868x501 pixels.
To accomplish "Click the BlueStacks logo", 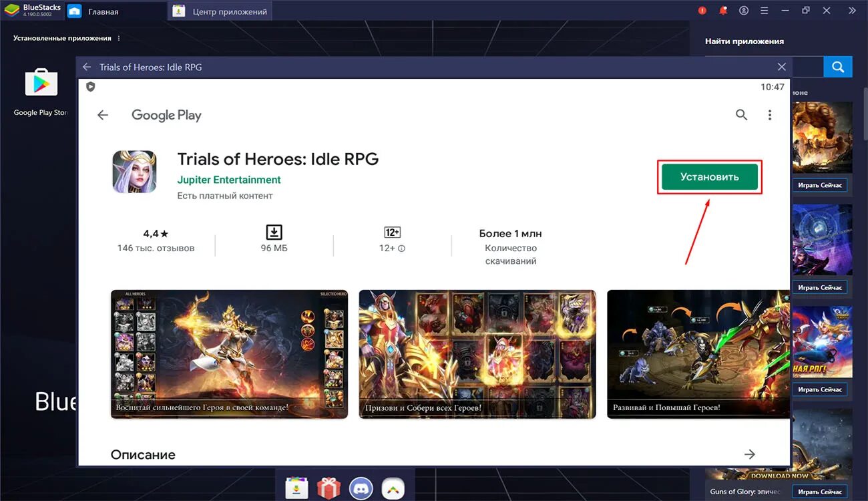I will pyautogui.click(x=12, y=11).
